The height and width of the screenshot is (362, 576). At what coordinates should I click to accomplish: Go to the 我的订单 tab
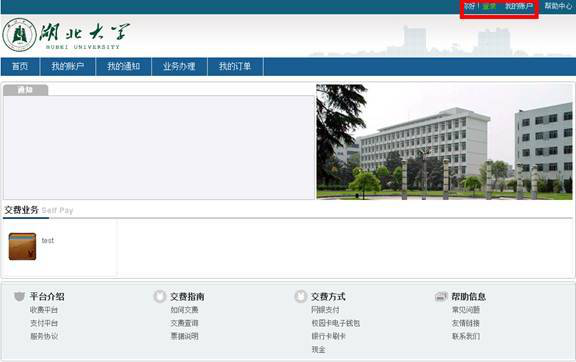coord(235,67)
